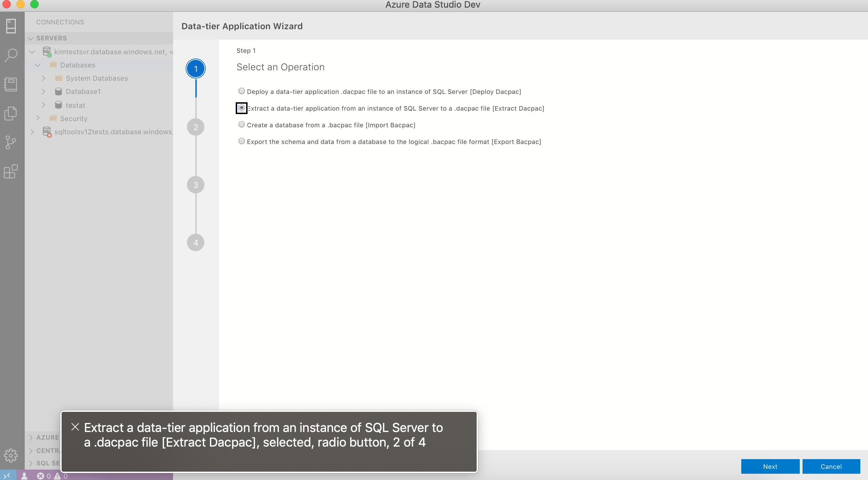The image size is (868, 480).
Task: Expand the Security folder
Action: 38,118
